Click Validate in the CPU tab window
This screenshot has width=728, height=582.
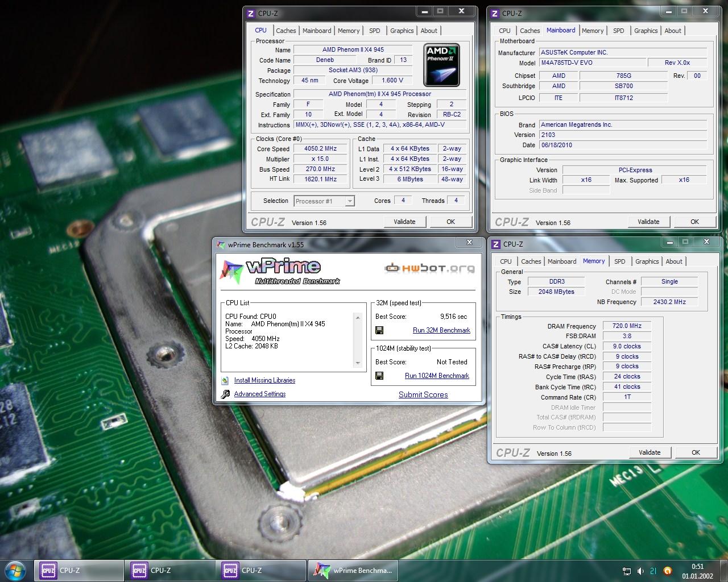tap(404, 222)
